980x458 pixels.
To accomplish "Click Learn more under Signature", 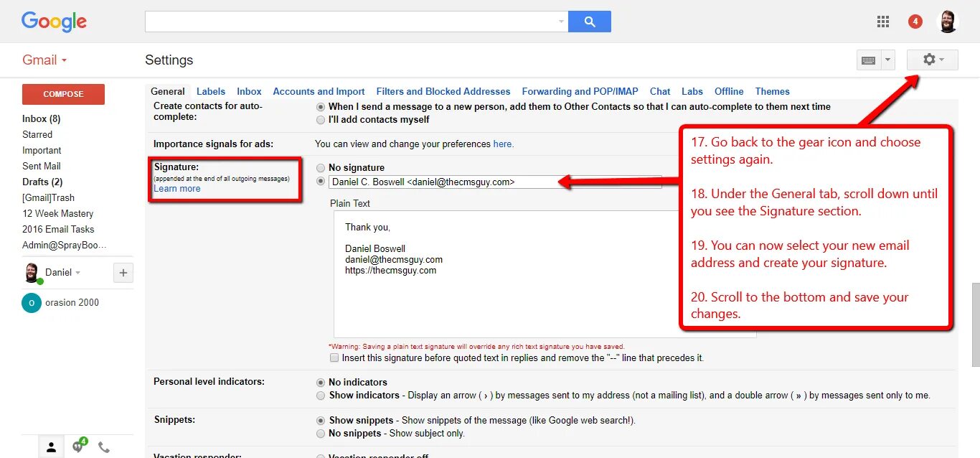I will click(x=177, y=189).
